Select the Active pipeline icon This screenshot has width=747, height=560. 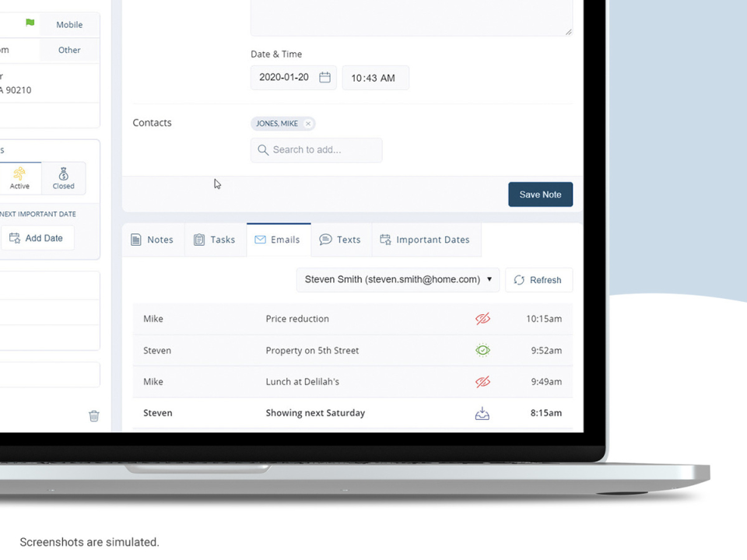click(20, 175)
